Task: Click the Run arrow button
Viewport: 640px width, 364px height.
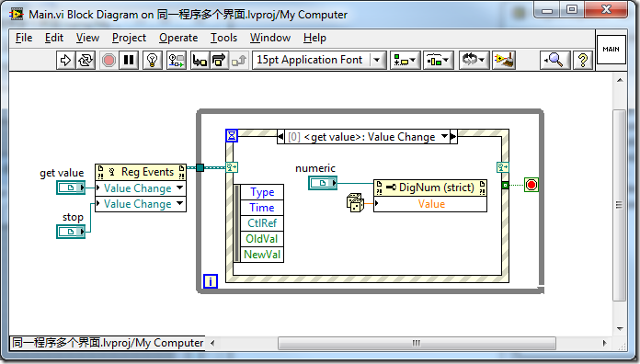Action: click(65, 61)
